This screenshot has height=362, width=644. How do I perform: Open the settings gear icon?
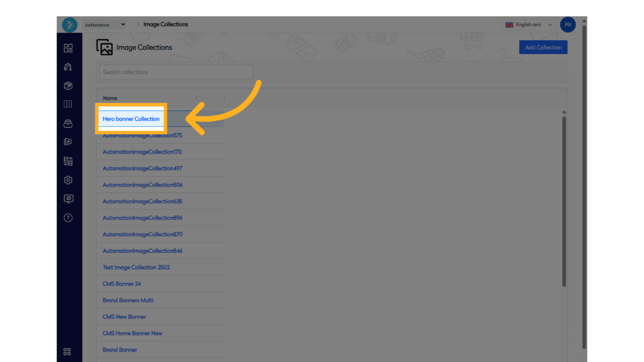click(x=68, y=180)
